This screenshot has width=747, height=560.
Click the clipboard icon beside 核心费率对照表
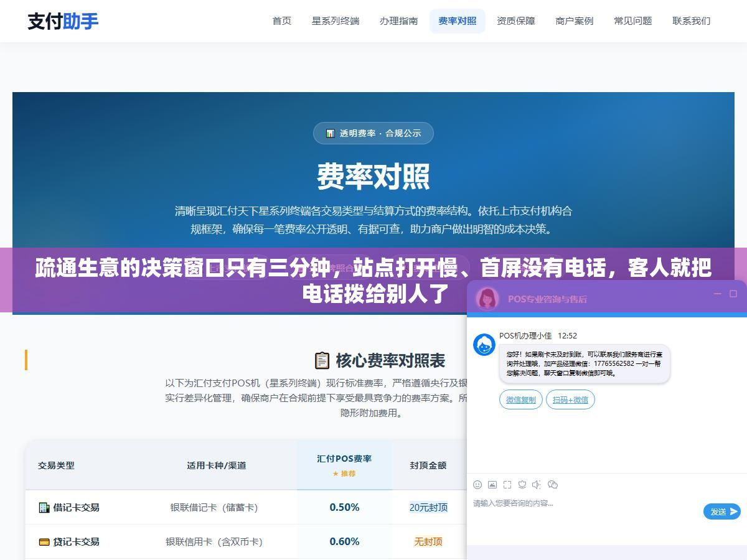(x=322, y=360)
